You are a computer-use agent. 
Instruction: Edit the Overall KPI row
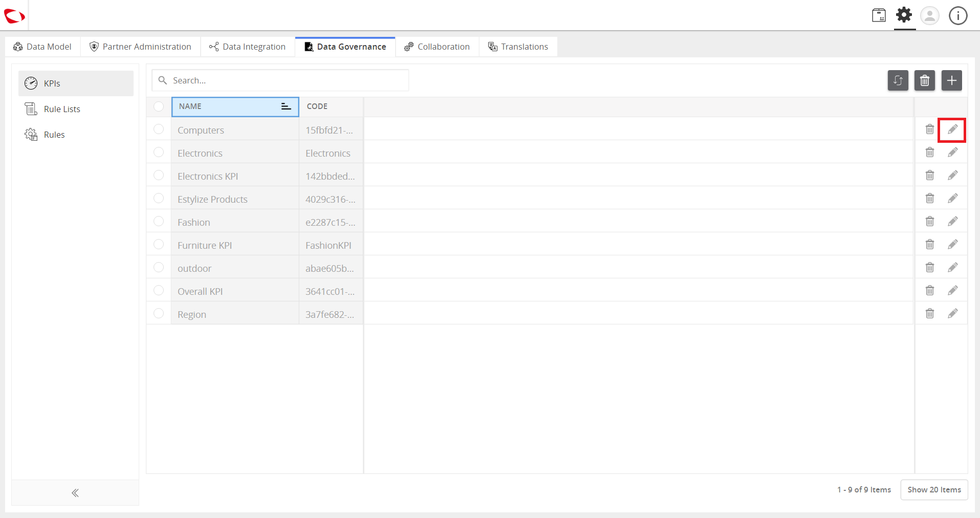[952, 291]
